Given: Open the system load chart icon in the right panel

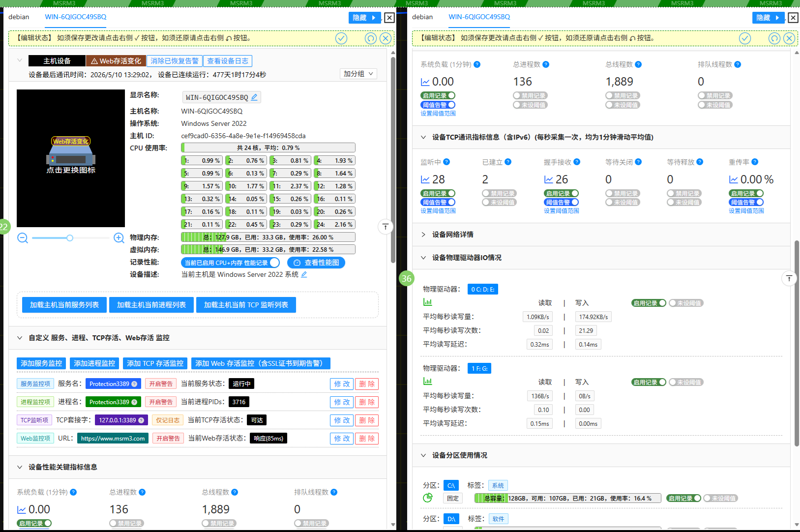Looking at the screenshot, I should tap(425, 82).
